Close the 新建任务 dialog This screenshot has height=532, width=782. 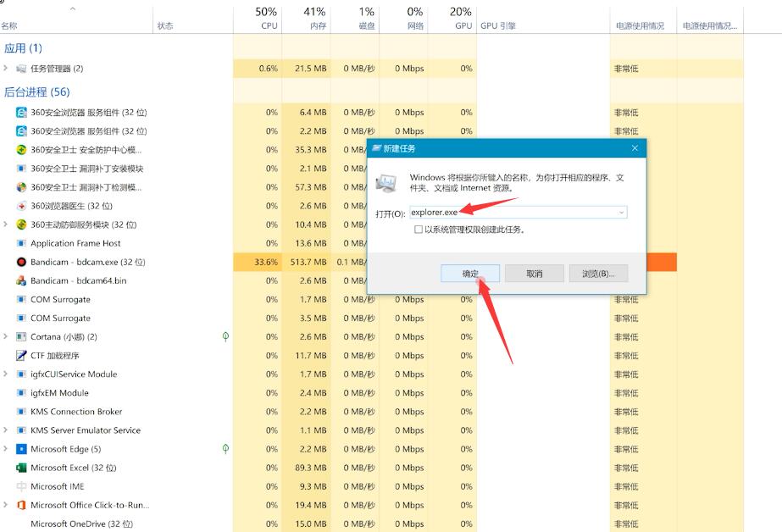tap(635, 148)
